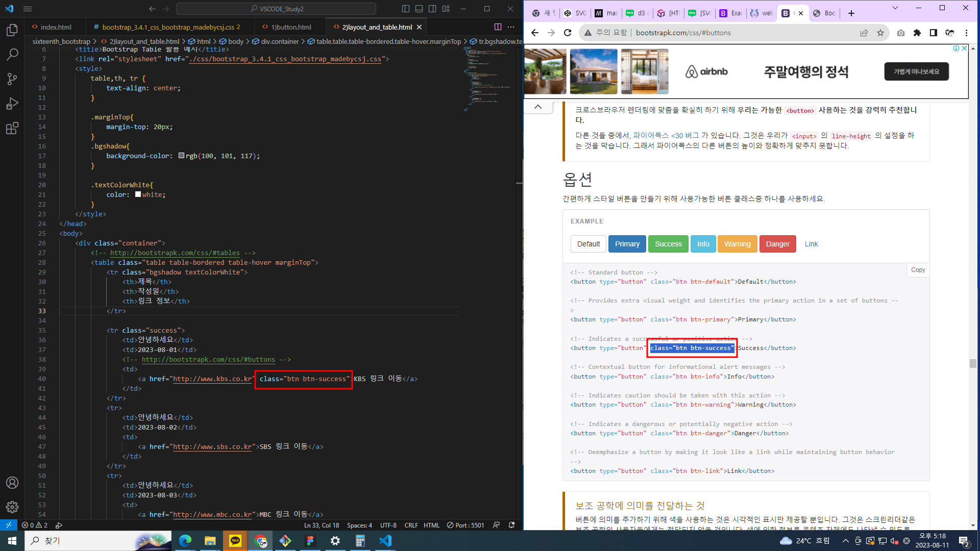Open the Run and Debug view

point(12,104)
